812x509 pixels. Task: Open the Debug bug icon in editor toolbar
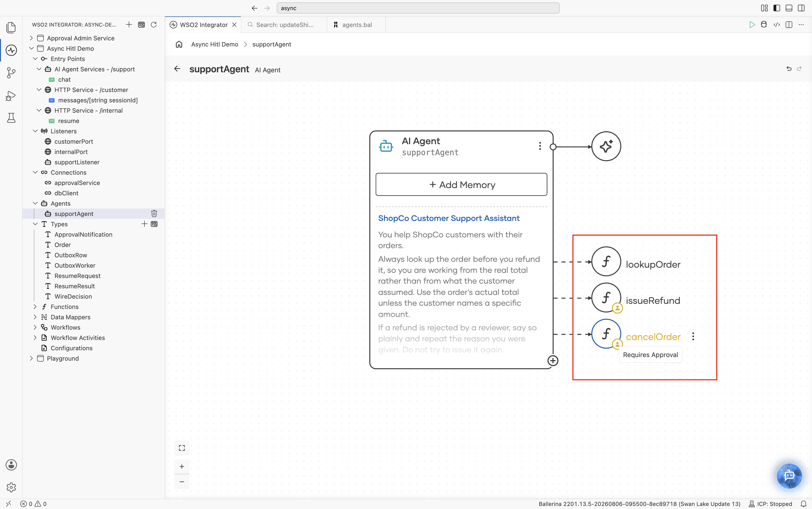tap(764, 25)
